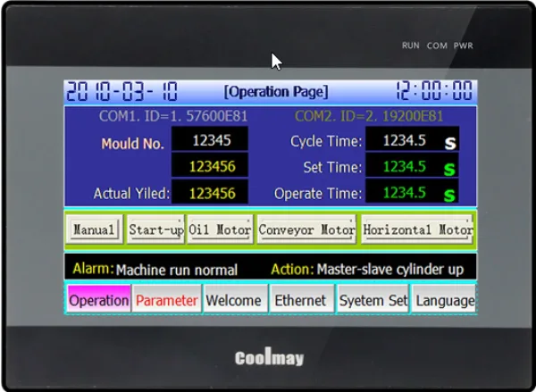Click the COM1 ID=1 57600E81 text
This screenshot has width=536, height=392.
(x=173, y=116)
